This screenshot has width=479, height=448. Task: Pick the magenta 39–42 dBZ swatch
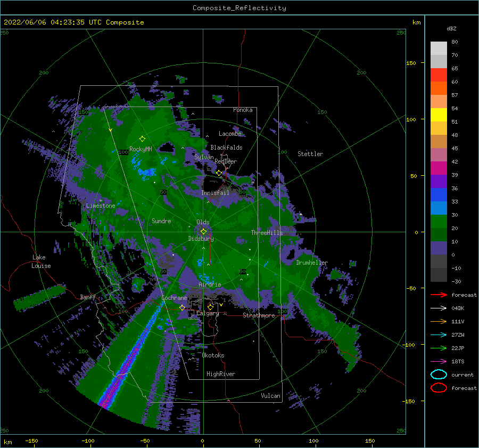[439, 168]
